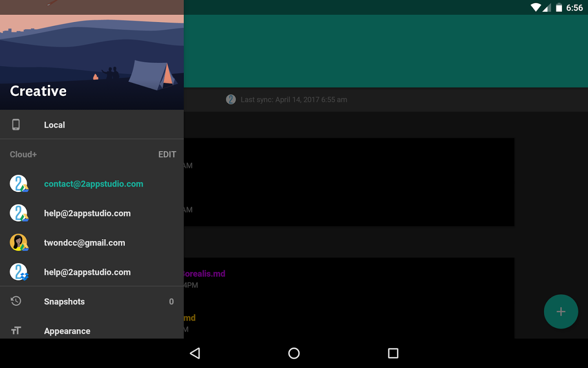Tap EDIT next to Cloud+
Viewport: 588px width, 368px height.
[167, 155]
